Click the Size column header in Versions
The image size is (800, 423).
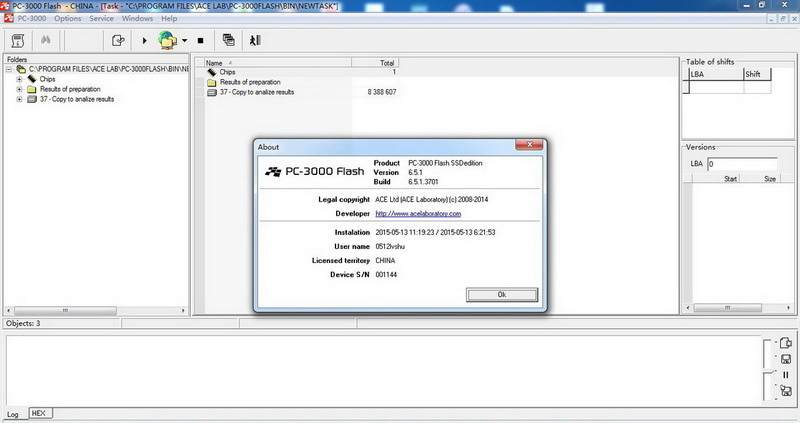(x=758, y=179)
